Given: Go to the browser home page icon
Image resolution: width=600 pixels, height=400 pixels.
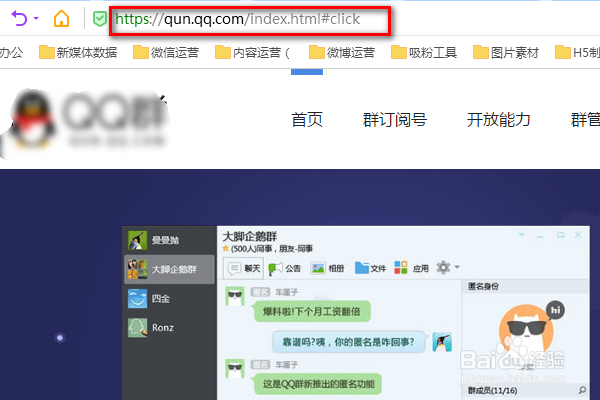Looking at the screenshot, I should (x=61, y=18).
